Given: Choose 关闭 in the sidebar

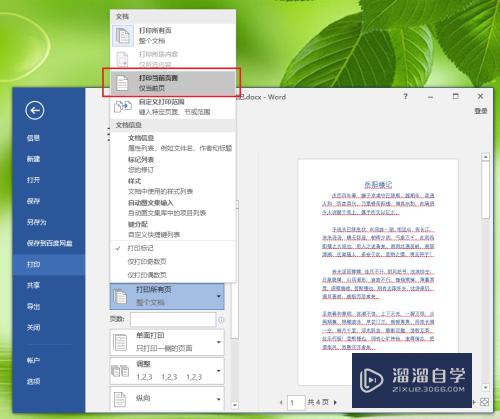Looking at the screenshot, I should pos(33,327).
